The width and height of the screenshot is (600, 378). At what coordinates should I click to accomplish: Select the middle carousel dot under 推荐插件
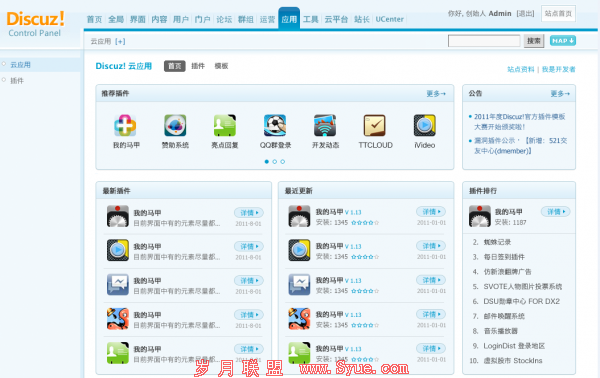click(275, 162)
